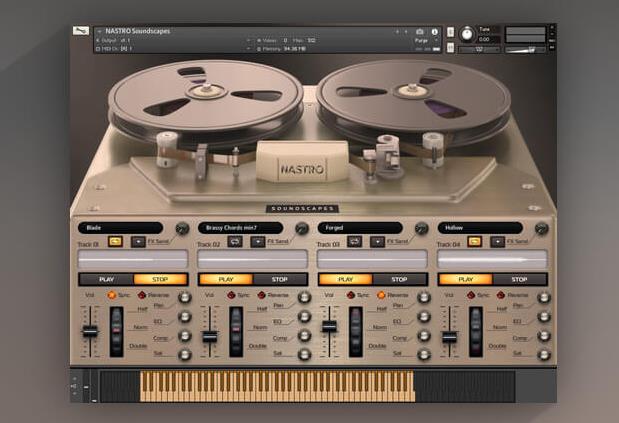The image size is (619, 423).
Task: Click the Pan knob on Track 01
Action: (x=184, y=296)
